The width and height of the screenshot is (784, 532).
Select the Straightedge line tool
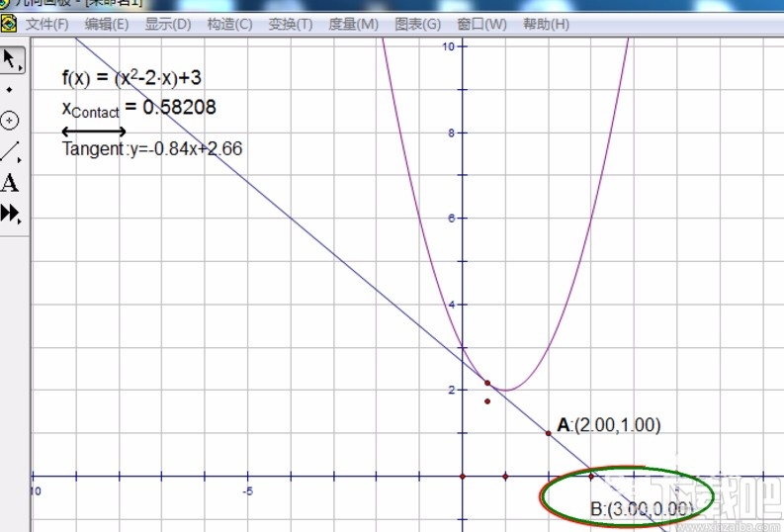tap(10, 151)
